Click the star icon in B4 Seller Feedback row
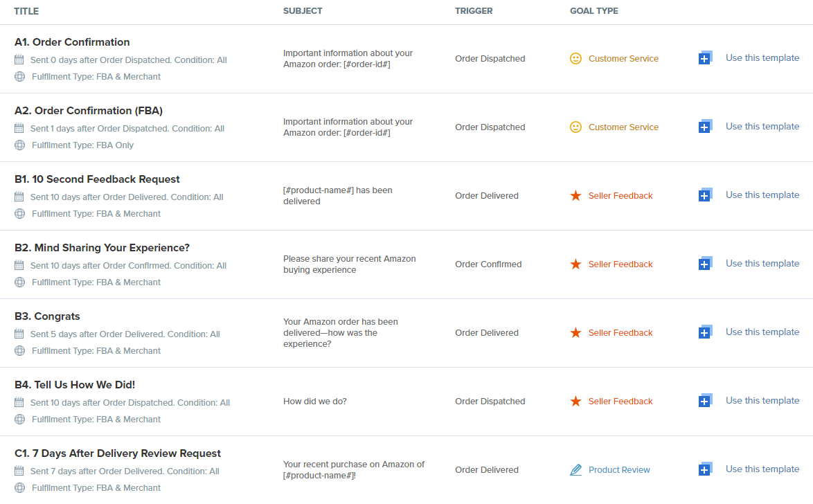 tap(575, 402)
